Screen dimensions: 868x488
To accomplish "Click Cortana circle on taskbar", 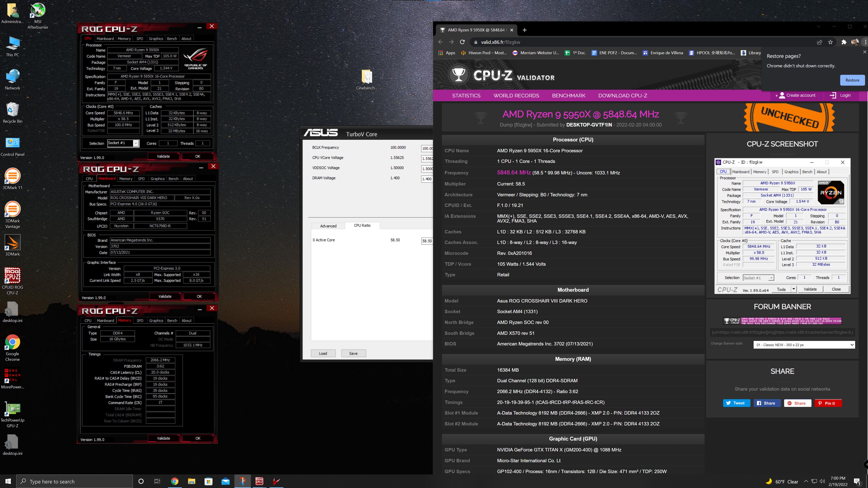I will coord(141,481).
